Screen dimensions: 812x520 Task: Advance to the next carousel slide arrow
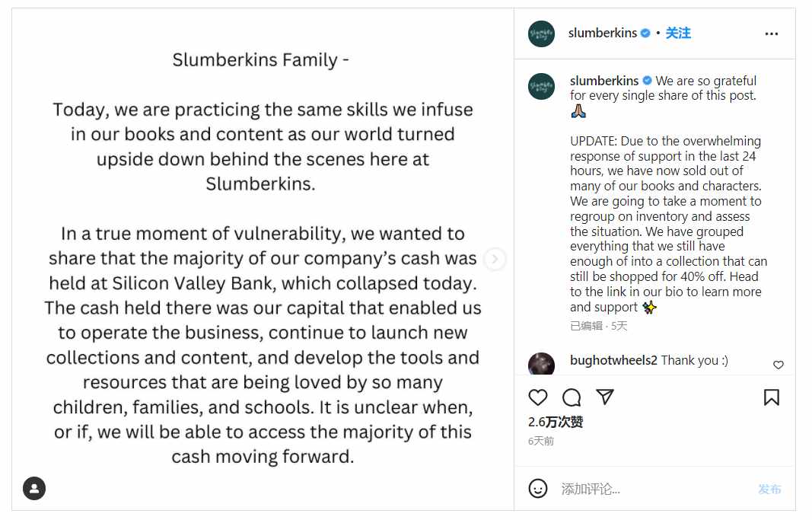495,259
